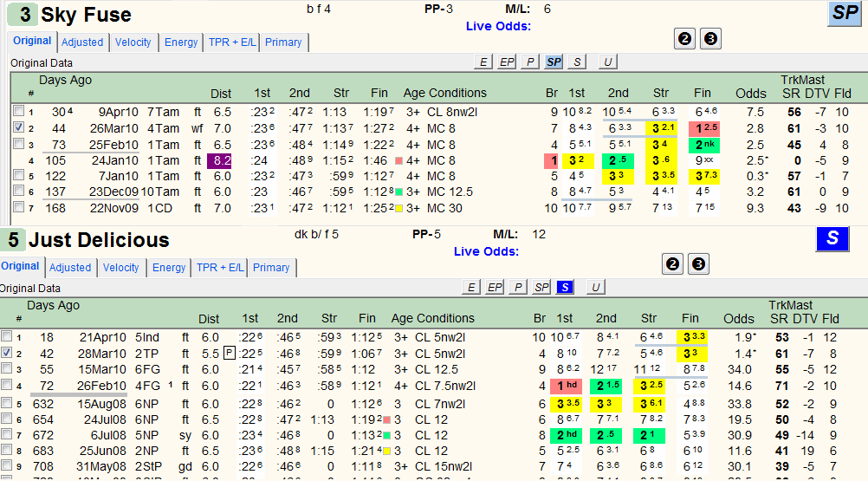The image size is (868, 481).
Task: Check the 26Feb10 race row for Just Delicious
Action: click(6, 384)
